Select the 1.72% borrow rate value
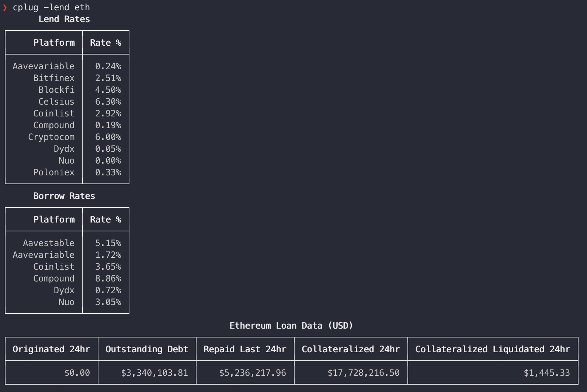Image resolution: width=587 pixels, height=392 pixels. (108, 255)
